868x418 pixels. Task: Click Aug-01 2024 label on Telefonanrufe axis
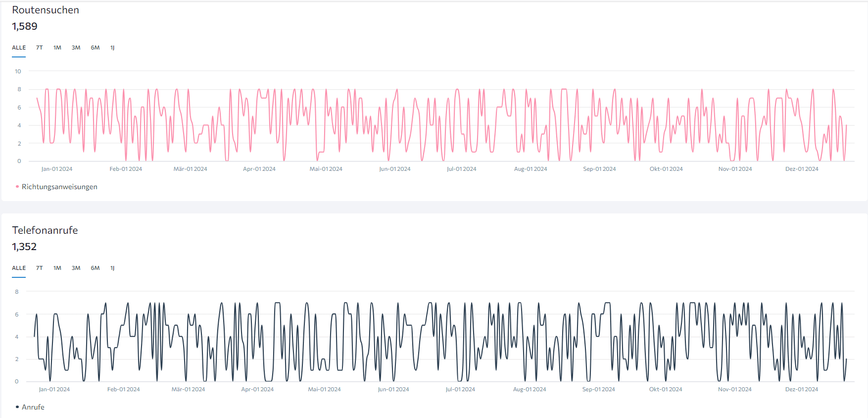[530, 389]
